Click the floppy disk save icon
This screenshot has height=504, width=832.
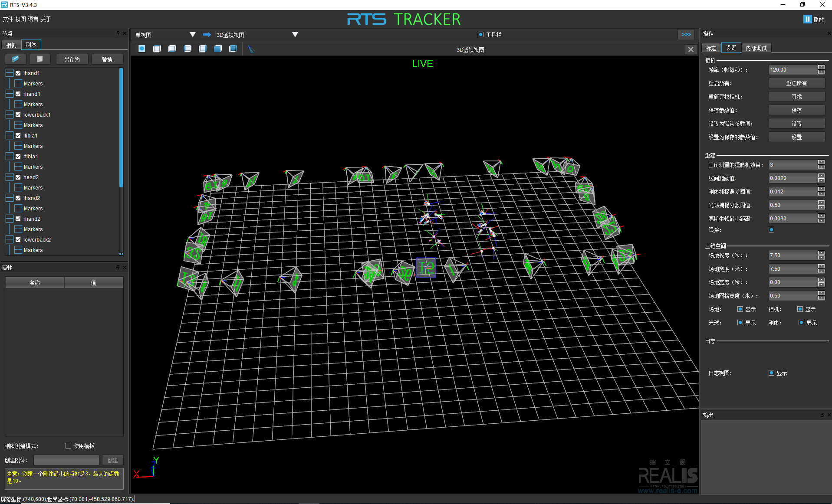pos(40,59)
